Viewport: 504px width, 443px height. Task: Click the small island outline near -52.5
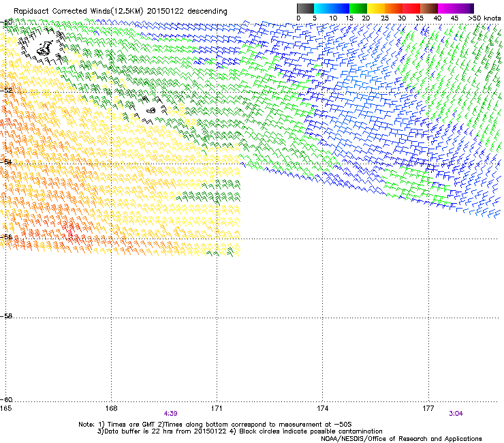(x=151, y=110)
